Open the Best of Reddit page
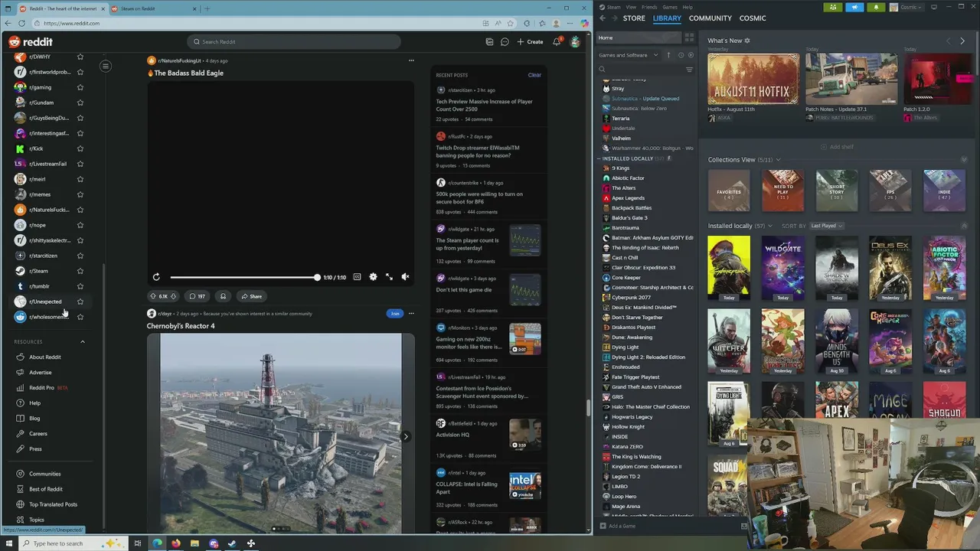980x551 pixels. tap(45, 489)
